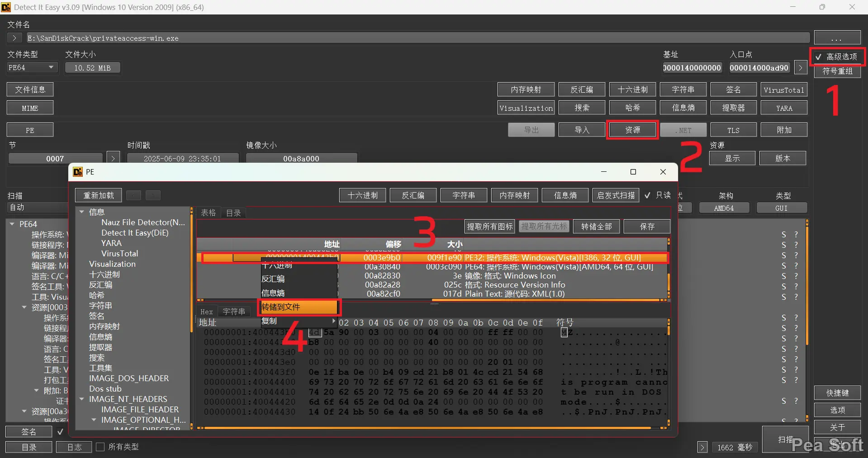Switch to the 目录 tab in the PE dialog
The image size is (868, 458).
coord(233,212)
